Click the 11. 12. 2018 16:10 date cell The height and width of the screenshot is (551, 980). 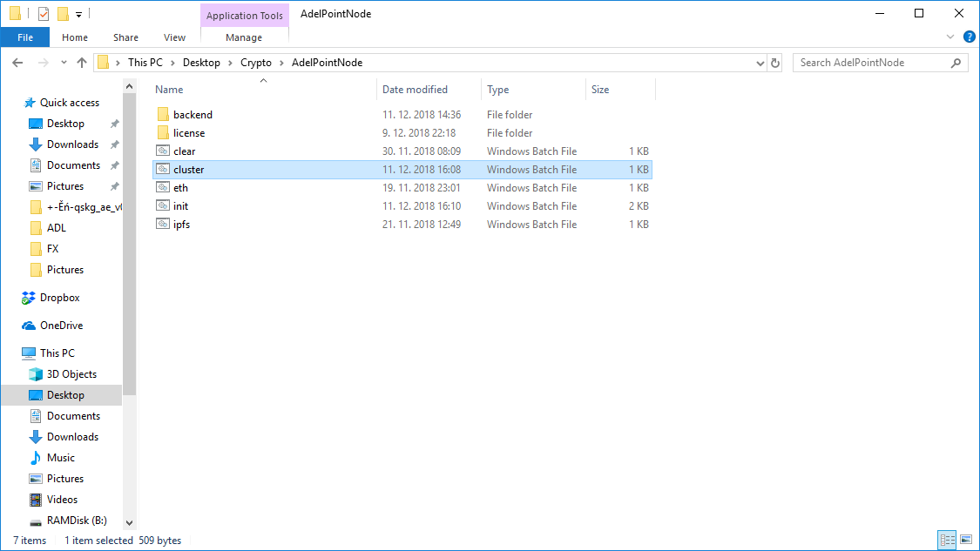coord(422,206)
